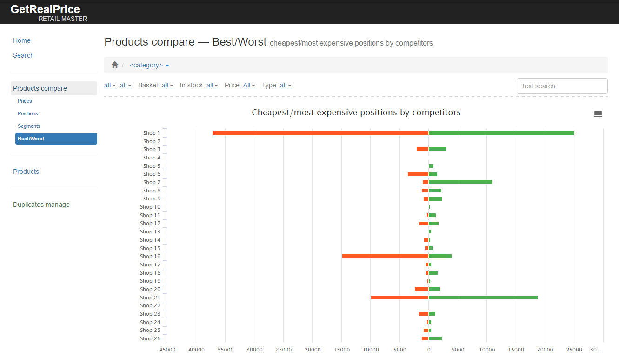Open the Basket filter dropdown
619x364 pixels.
pyautogui.click(x=167, y=86)
